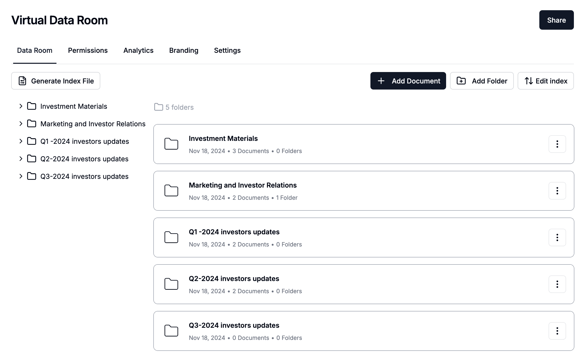
Task: Click the Share button
Action: 556,20
